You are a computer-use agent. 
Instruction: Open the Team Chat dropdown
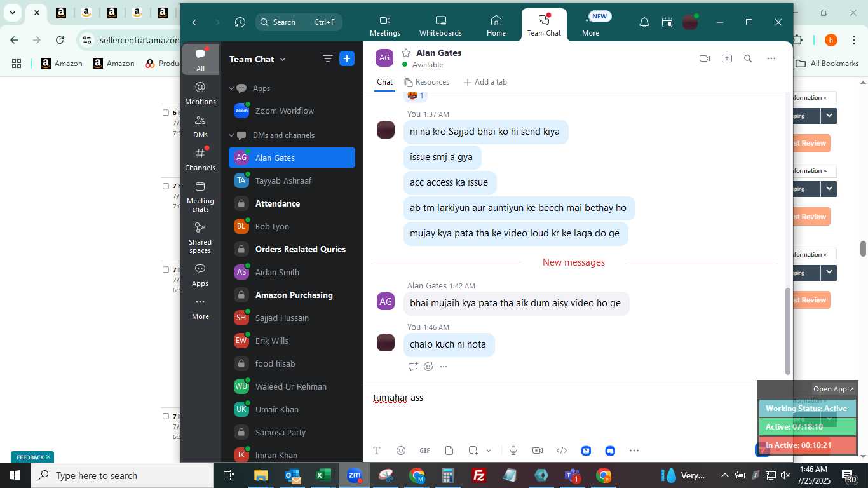coord(257,59)
